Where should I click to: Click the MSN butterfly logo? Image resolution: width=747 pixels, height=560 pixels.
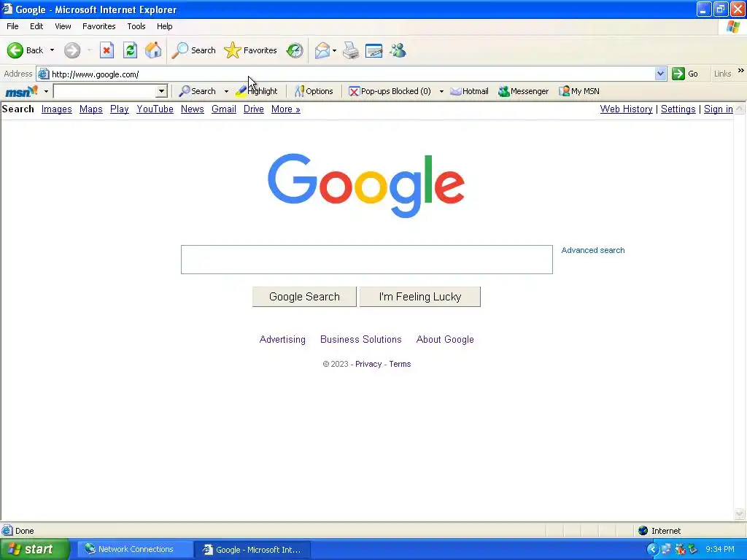click(21, 90)
